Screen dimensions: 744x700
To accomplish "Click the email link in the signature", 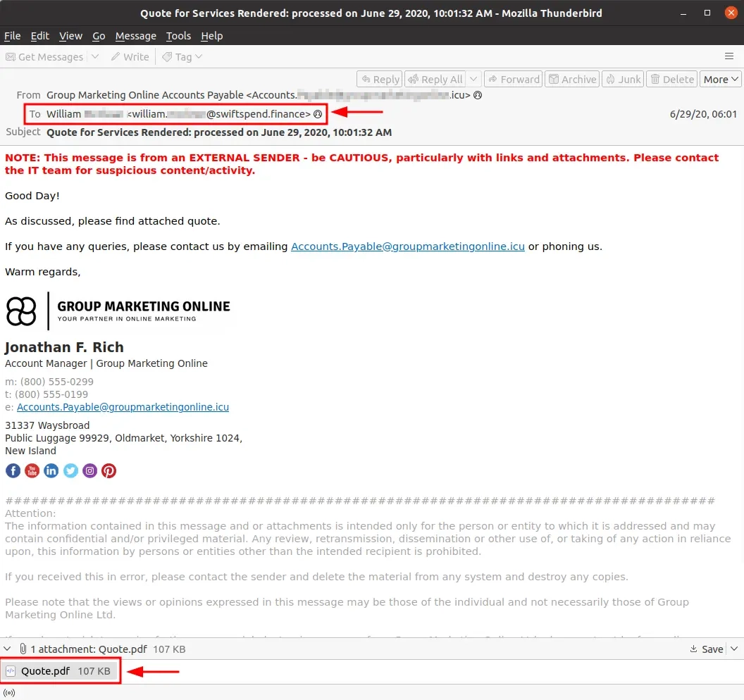I will coord(123,407).
